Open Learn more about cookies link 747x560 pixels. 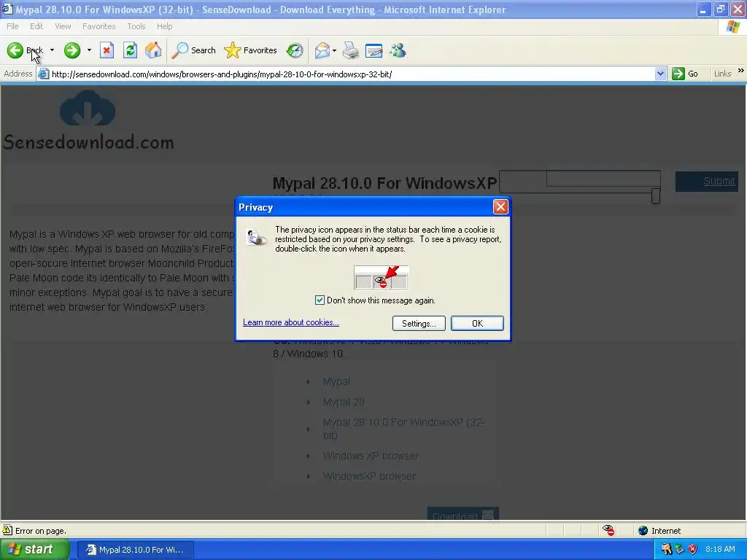[290, 322]
